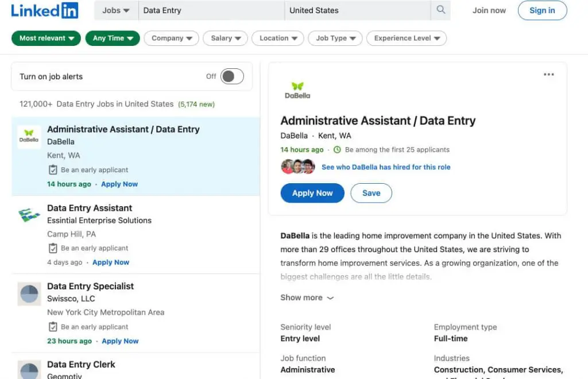The image size is (588, 379).
Task: Expand the Location filter dropdown
Action: tap(278, 38)
